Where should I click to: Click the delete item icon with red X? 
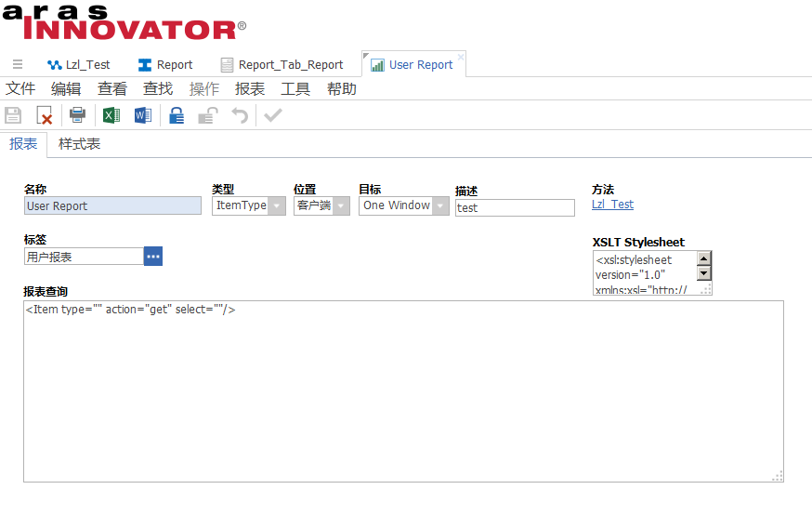(45, 115)
